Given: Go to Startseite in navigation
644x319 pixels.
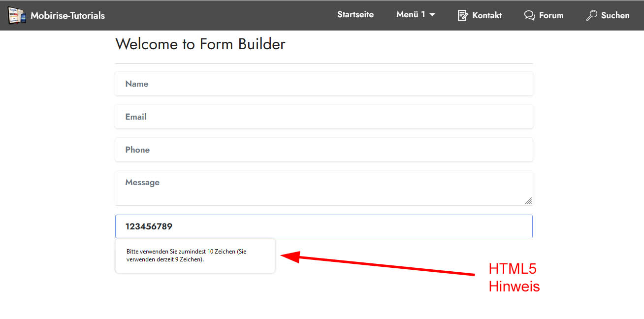Looking at the screenshot, I should coord(355,15).
